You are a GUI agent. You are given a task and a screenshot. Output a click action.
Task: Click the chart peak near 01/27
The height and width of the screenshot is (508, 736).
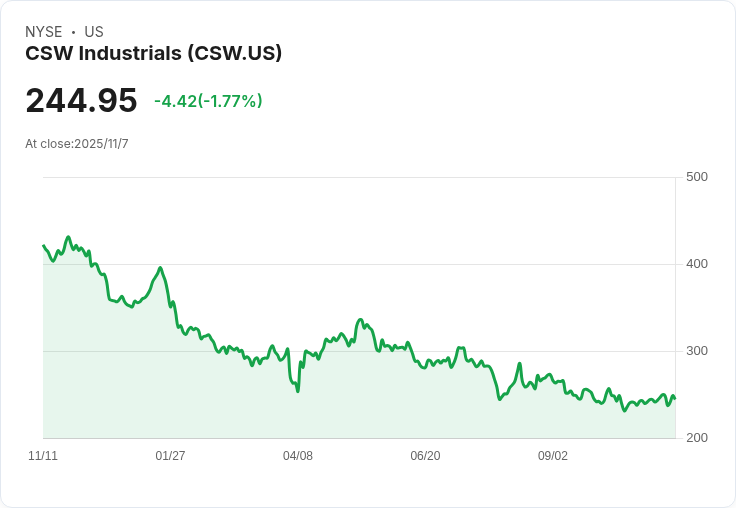click(x=160, y=268)
